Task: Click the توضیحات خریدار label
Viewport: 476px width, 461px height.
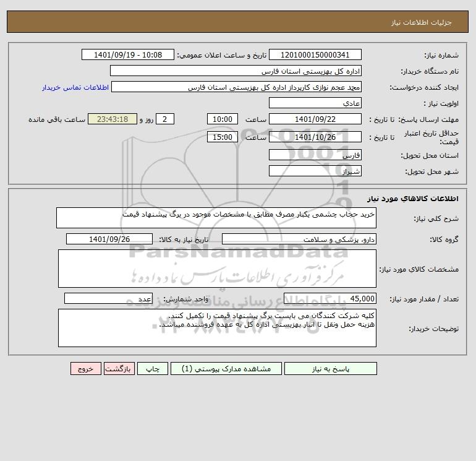Action: tap(433, 329)
